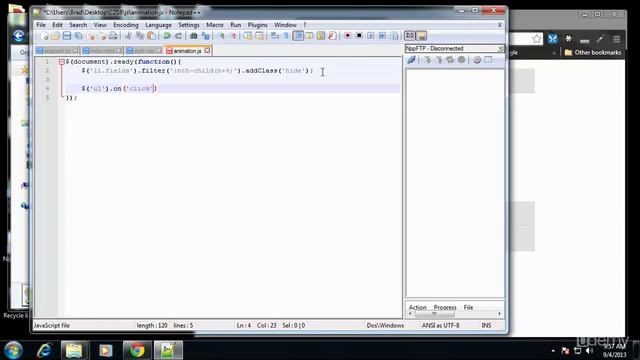Viewport: 640px width, 360px height.
Task: Switch to the index.html tab
Action: [102, 51]
